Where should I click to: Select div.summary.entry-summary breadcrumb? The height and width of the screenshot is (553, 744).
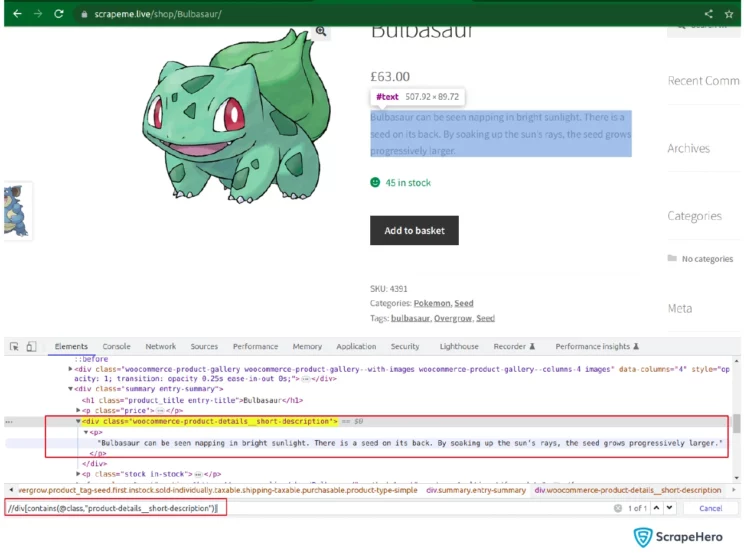pyautogui.click(x=475, y=490)
